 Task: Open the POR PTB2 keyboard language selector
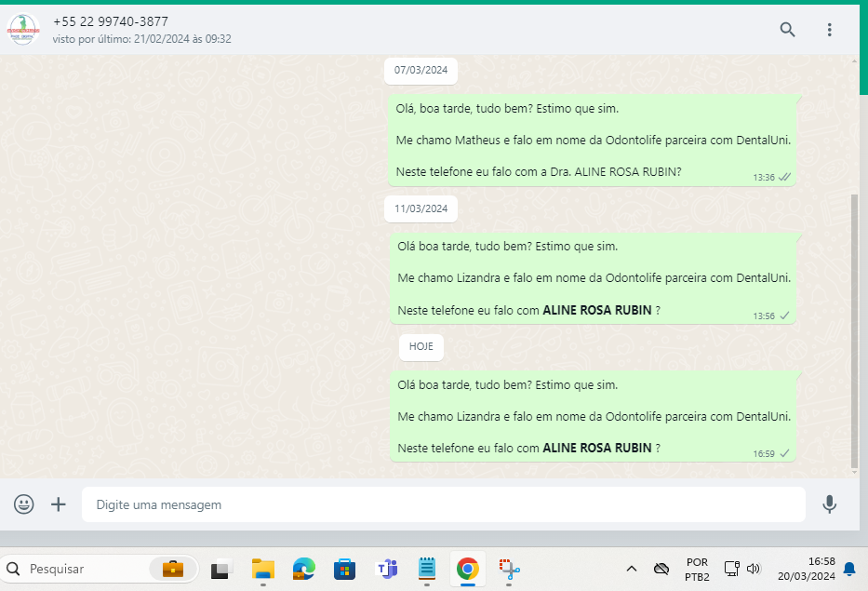(x=697, y=569)
